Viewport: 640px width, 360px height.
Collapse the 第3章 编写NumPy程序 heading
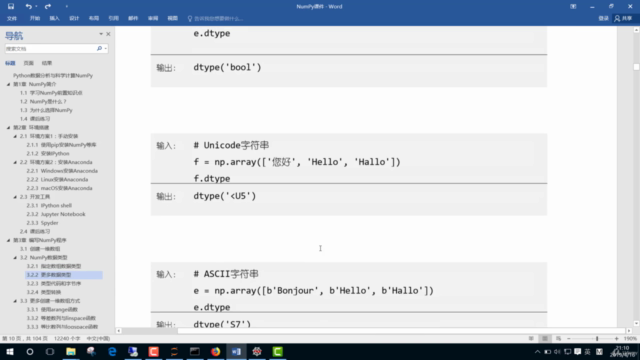pyautogui.click(x=8, y=240)
